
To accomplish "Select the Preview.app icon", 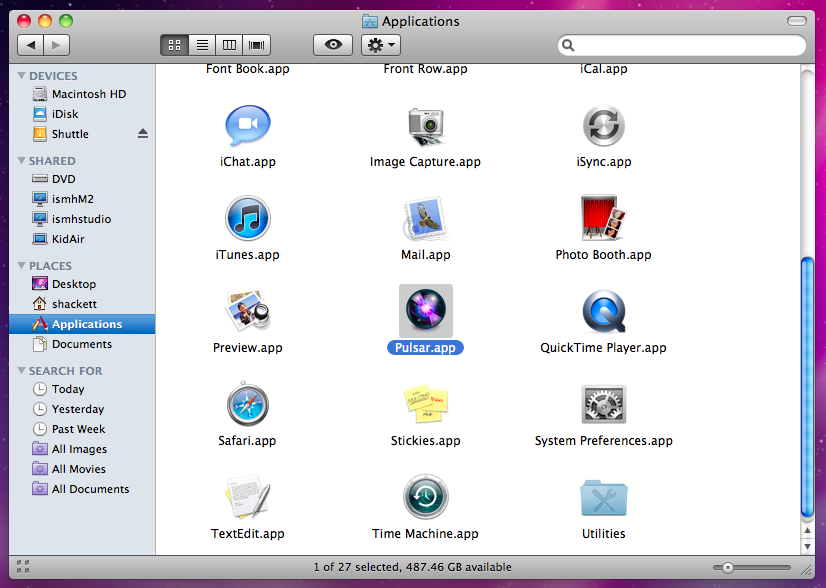I will pos(248,310).
